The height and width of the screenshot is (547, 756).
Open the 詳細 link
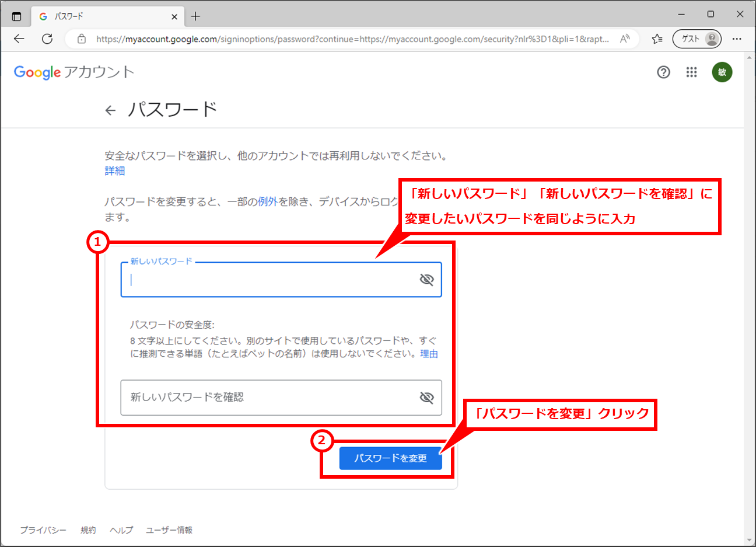tap(115, 171)
